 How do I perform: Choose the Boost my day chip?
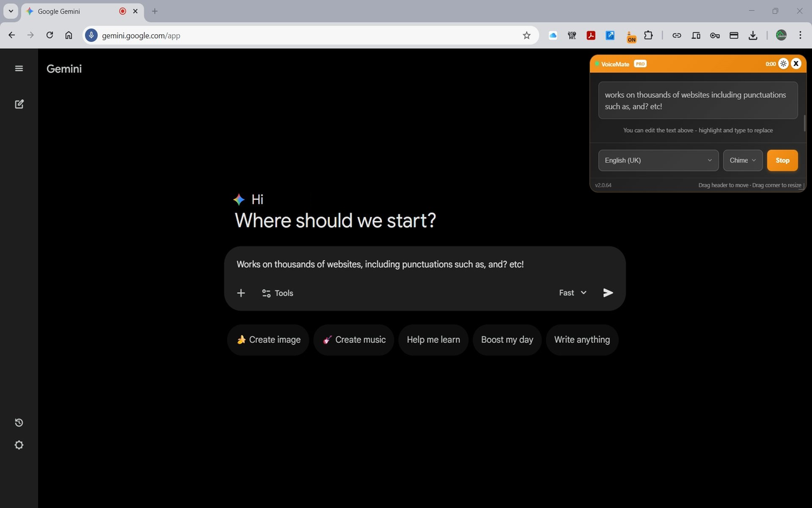pos(507,340)
